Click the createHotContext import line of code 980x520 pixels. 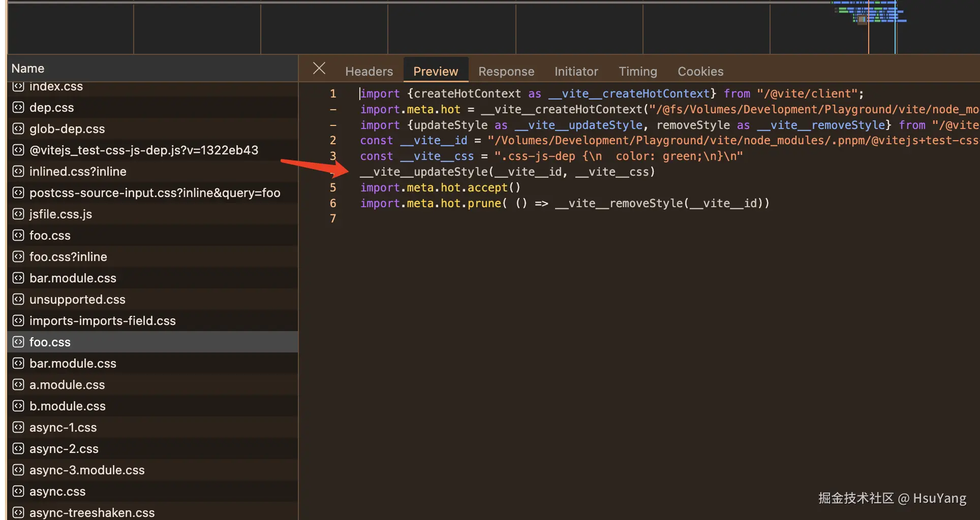[x=612, y=94]
